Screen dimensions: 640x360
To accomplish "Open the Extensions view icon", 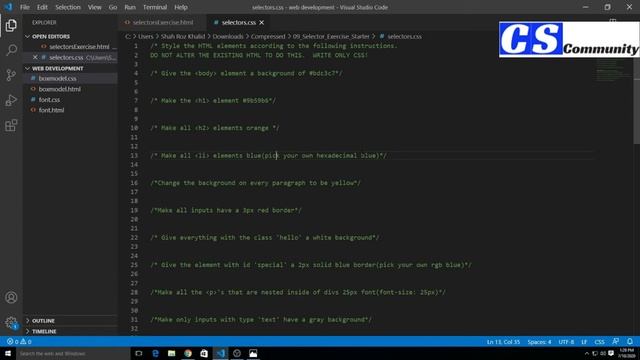I will [x=11, y=125].
